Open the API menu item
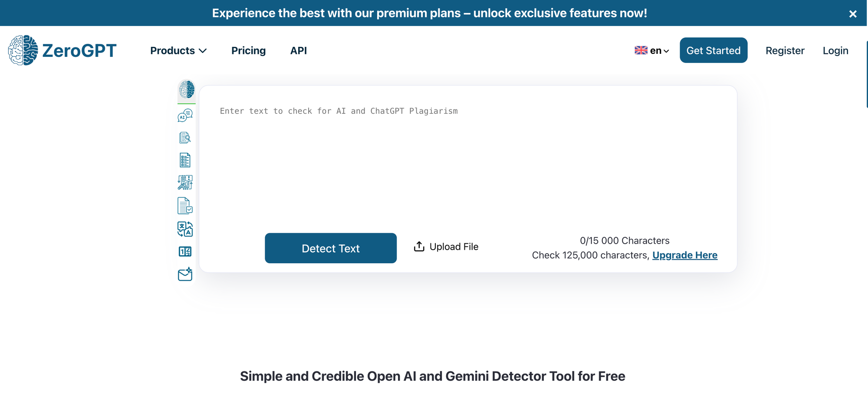 coord(299,51)
